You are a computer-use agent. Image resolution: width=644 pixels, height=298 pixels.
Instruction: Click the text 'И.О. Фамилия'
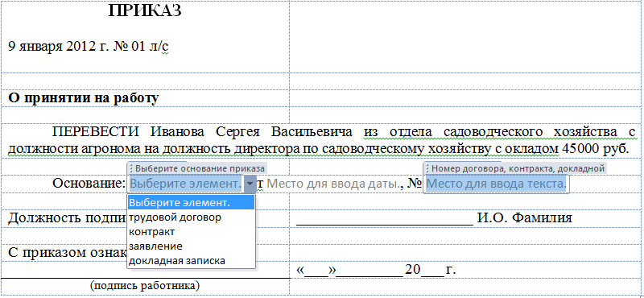[x=525, y=217]
